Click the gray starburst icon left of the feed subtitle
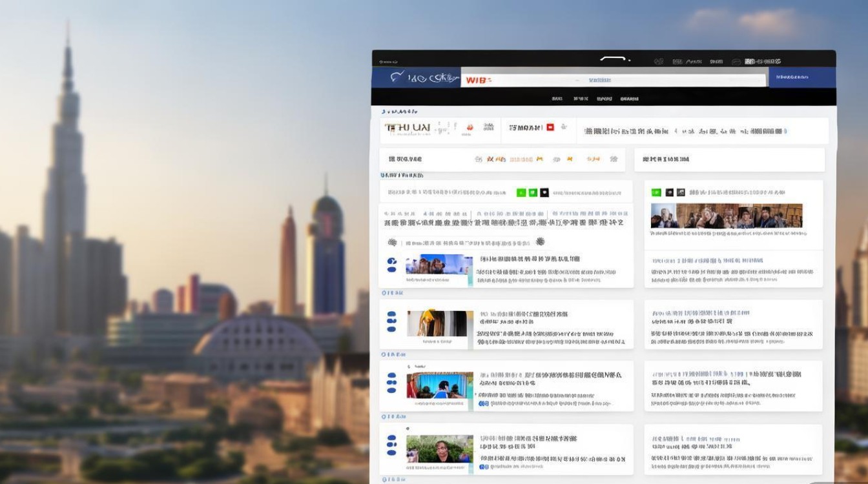This screenshot has height=484, width=868. (x=391, y=243)
